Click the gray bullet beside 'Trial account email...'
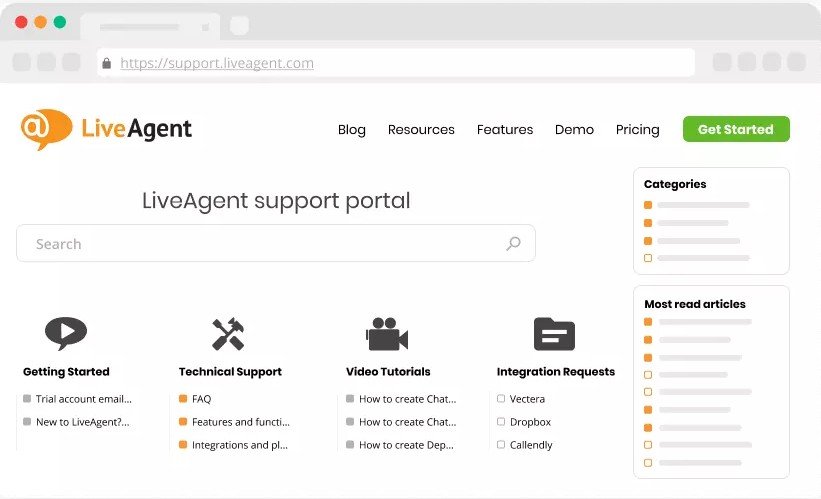The height and width of the screenshot is (499, 821). tap(27, 398)
